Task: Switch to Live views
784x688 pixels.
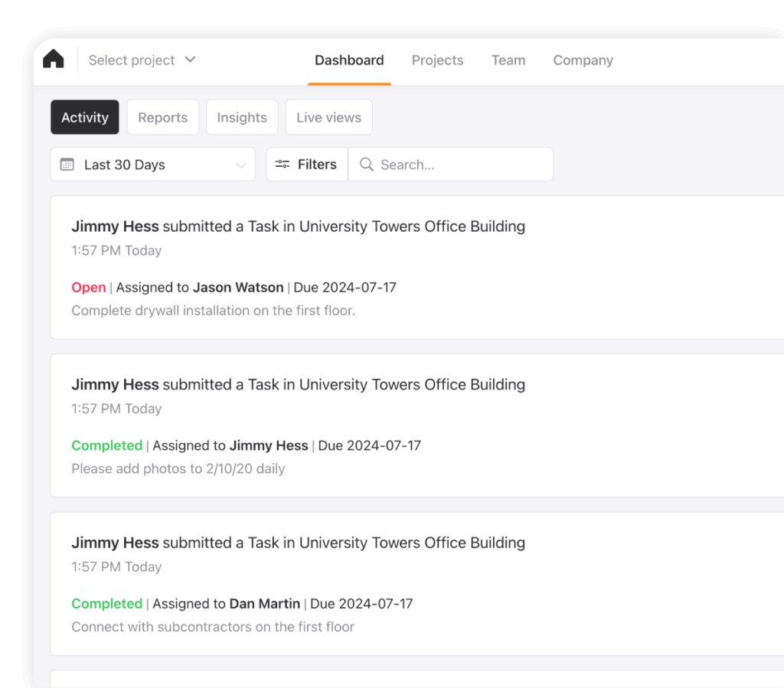Action: coord(328,117)
